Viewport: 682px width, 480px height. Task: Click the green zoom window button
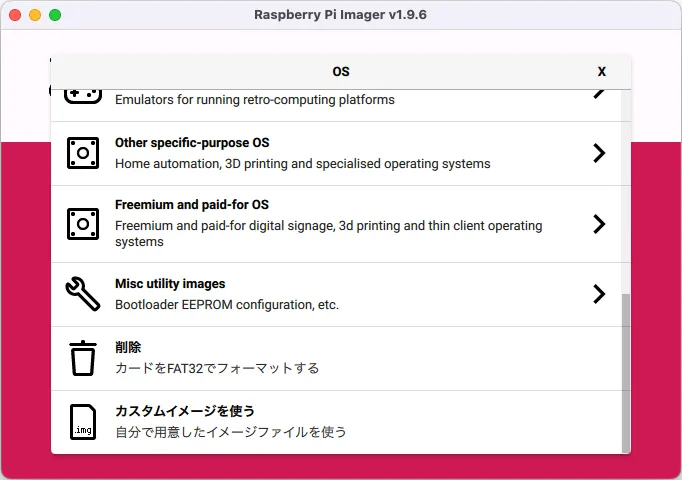[55, 15]
